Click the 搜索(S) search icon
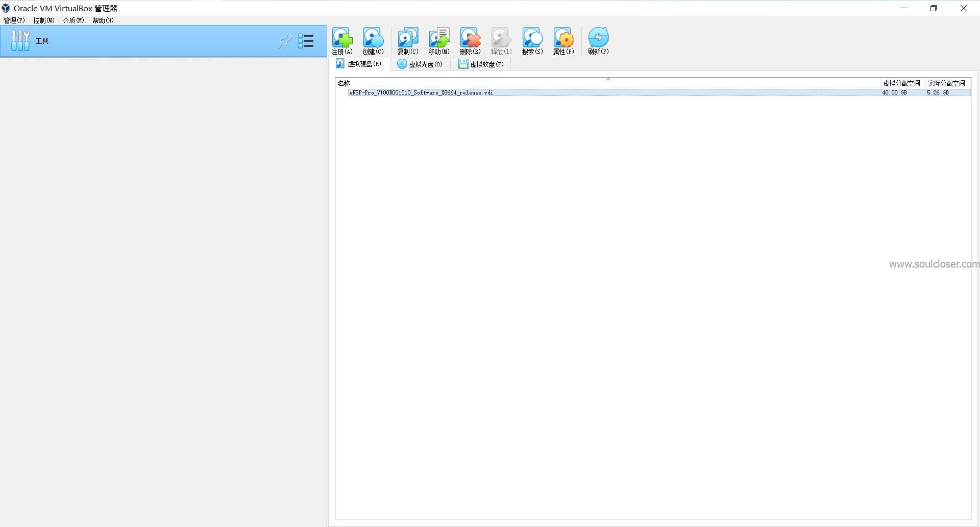Image resolution: width=980 pixels, height=527 pixels. [532, 41]
